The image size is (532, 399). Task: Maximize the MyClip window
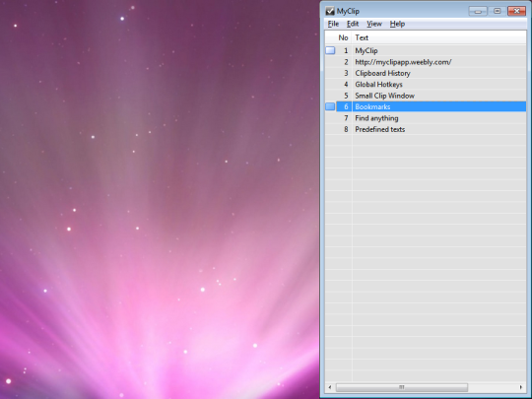(498, 11)
